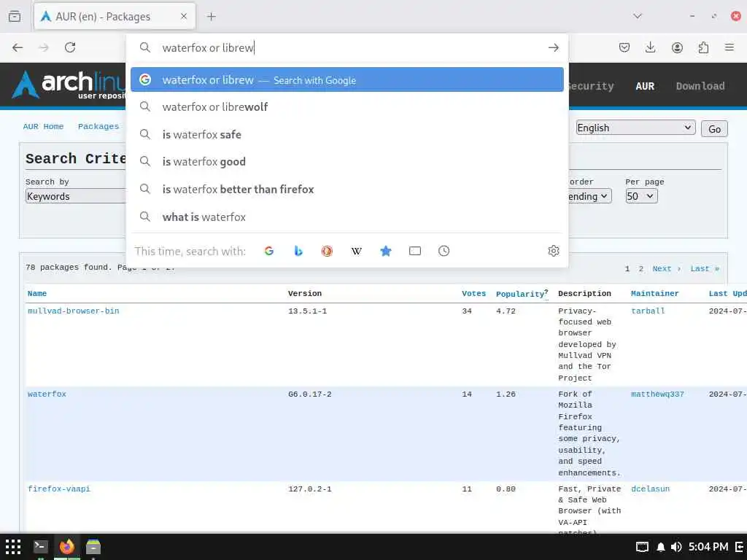Image resolution: width=747 pixels, height=560 pixels.
Task: Open the Pocket save icon
Action: click(624, 47)
